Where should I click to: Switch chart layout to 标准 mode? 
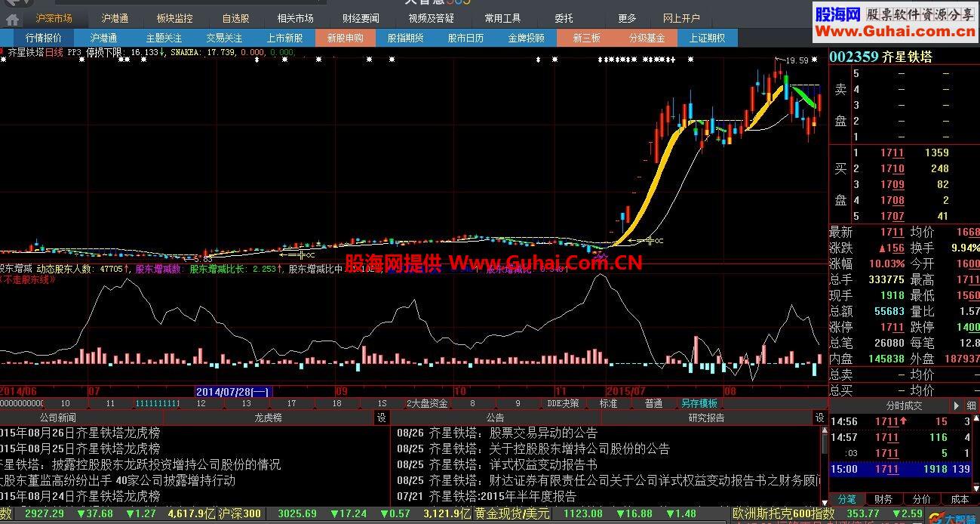[x=608, y=403]
